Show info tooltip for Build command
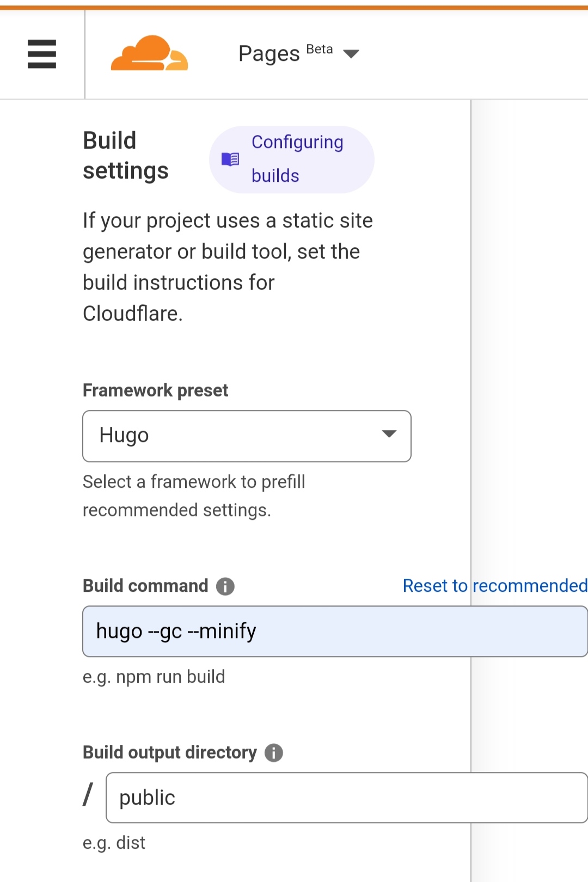 pyautogui.click(x=225, y=586)
